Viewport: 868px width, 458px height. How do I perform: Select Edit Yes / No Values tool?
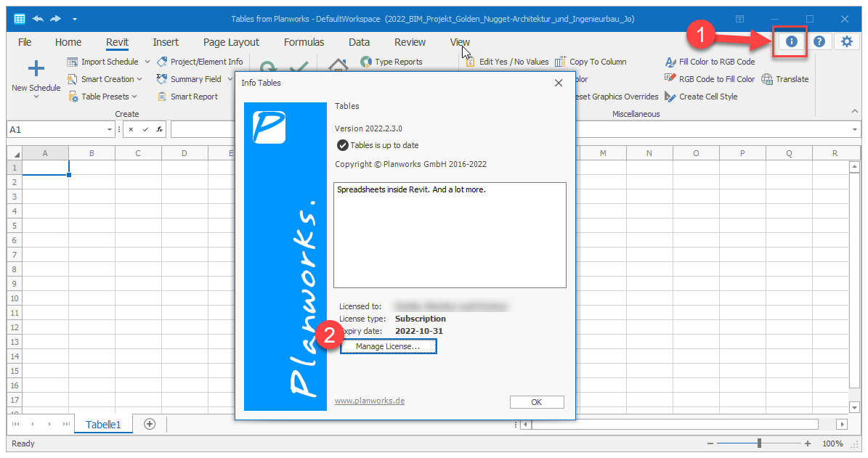[x=507, y=62]
